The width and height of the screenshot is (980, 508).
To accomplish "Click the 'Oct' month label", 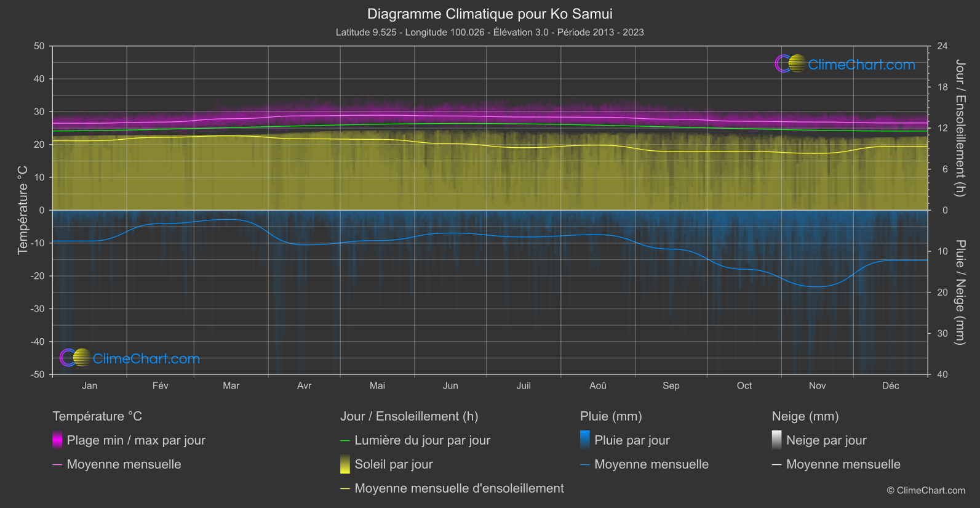I will (x=744, y=385).
